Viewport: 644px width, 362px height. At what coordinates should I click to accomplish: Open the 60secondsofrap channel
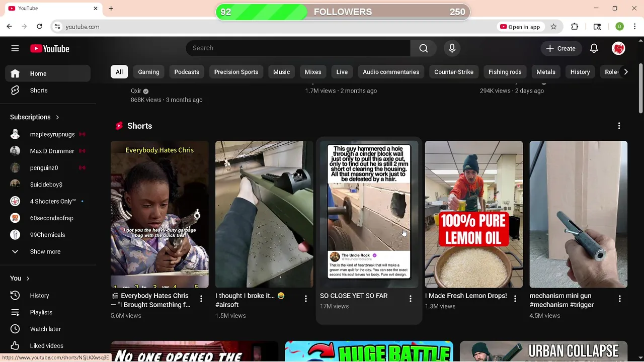(48, 218)
